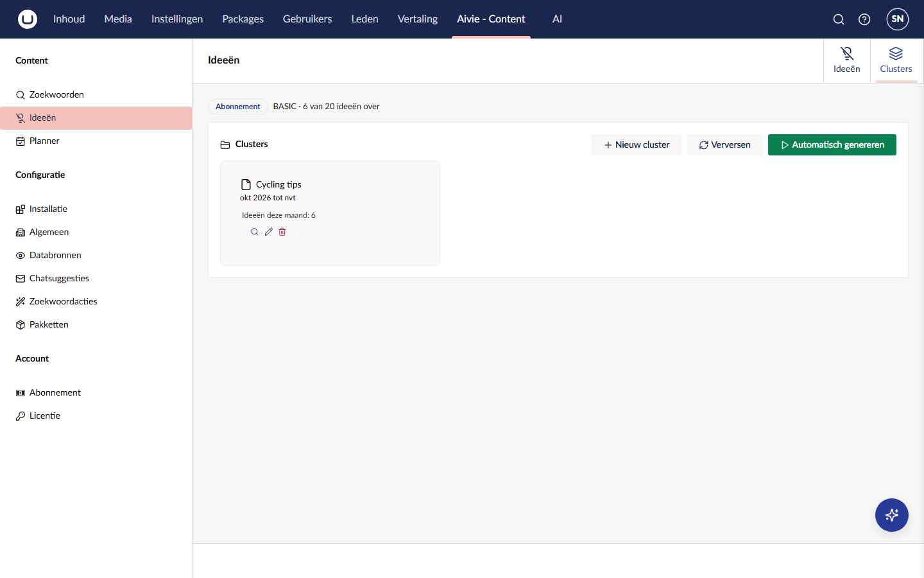Click the Verversen refresh button
The height and width of the screenshot is (578, 924).
[x=724, y=144]
